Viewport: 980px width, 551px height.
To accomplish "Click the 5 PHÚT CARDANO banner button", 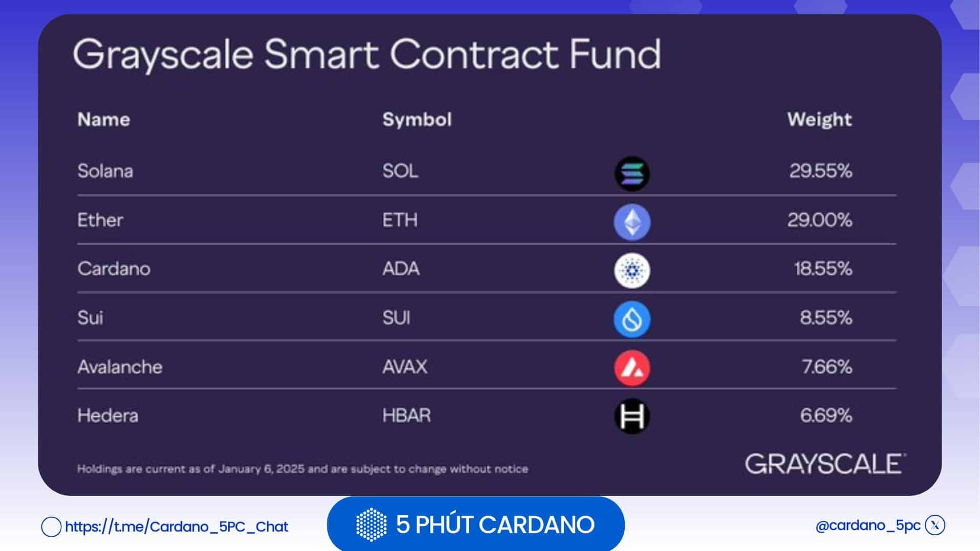I will pyautogui.click(x=476, y=524).
